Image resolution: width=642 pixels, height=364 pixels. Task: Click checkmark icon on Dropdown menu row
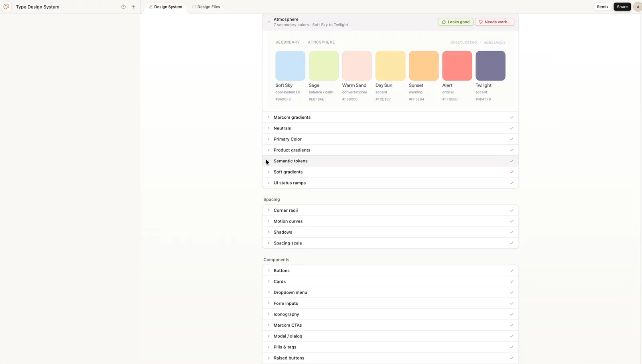512,293
